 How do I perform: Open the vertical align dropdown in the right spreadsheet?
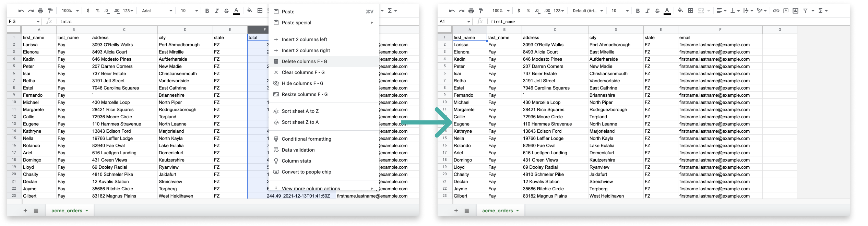click(x=735, y=11)
